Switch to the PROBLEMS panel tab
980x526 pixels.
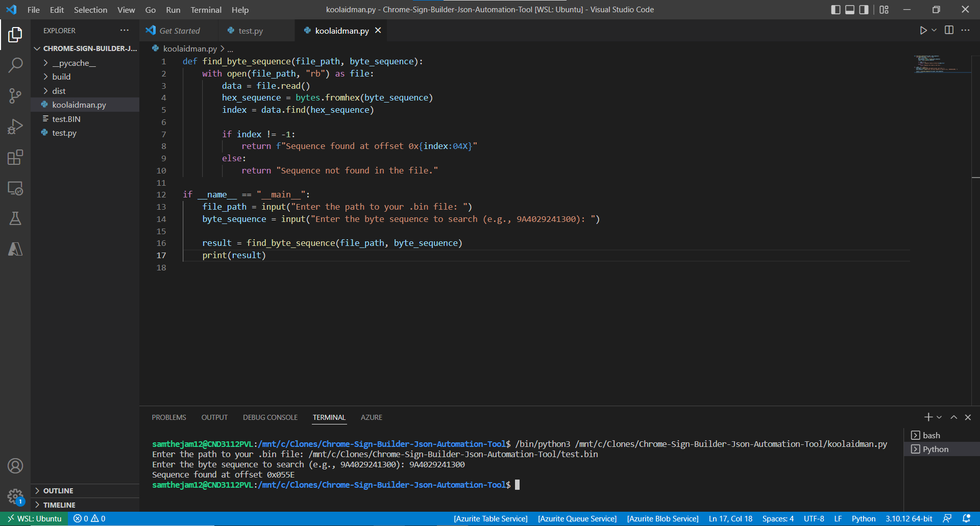pyautogui.click(x=169, y=417)
